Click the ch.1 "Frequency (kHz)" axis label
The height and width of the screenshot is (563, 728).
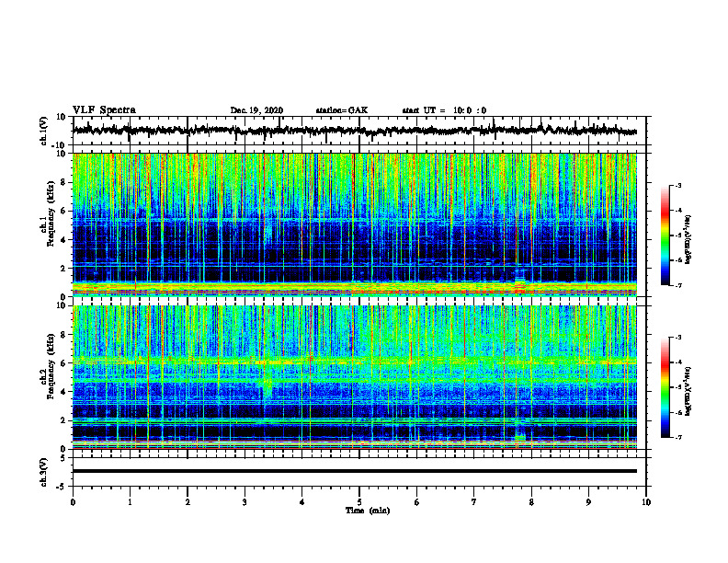(51, 214)
